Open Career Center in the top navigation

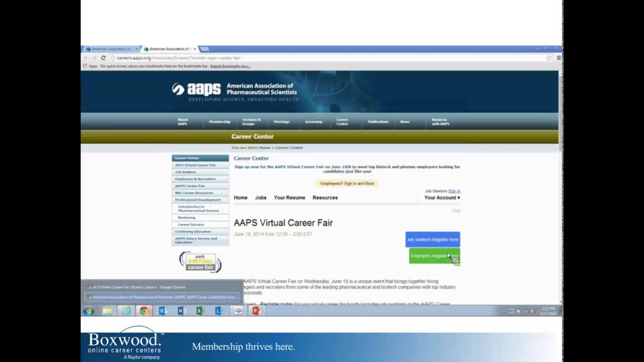pos(342,122)
